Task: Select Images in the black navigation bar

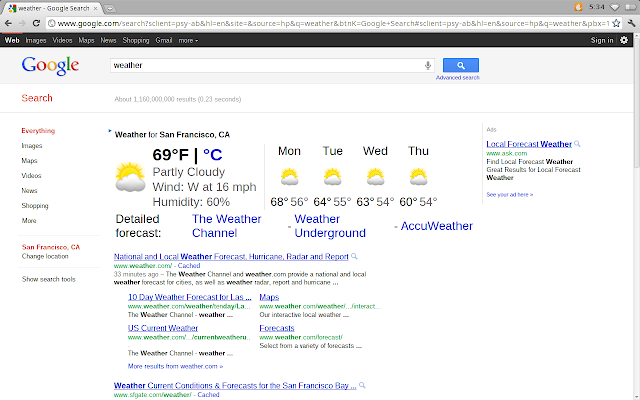Action: (36, 40)
